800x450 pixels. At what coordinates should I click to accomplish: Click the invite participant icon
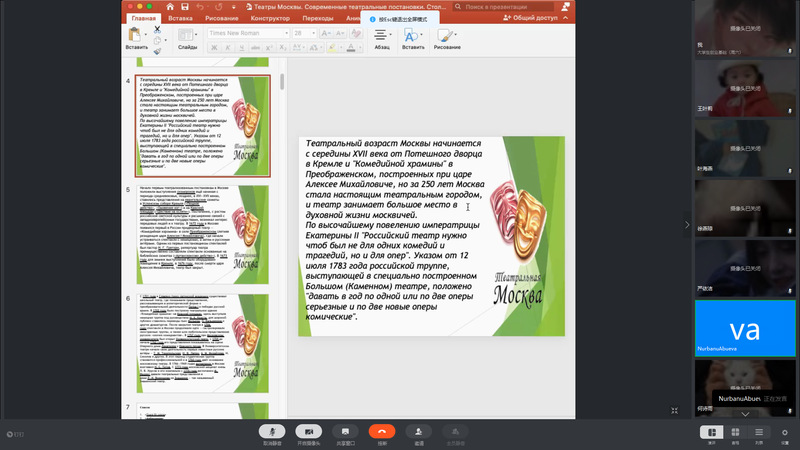click(418, 432)
